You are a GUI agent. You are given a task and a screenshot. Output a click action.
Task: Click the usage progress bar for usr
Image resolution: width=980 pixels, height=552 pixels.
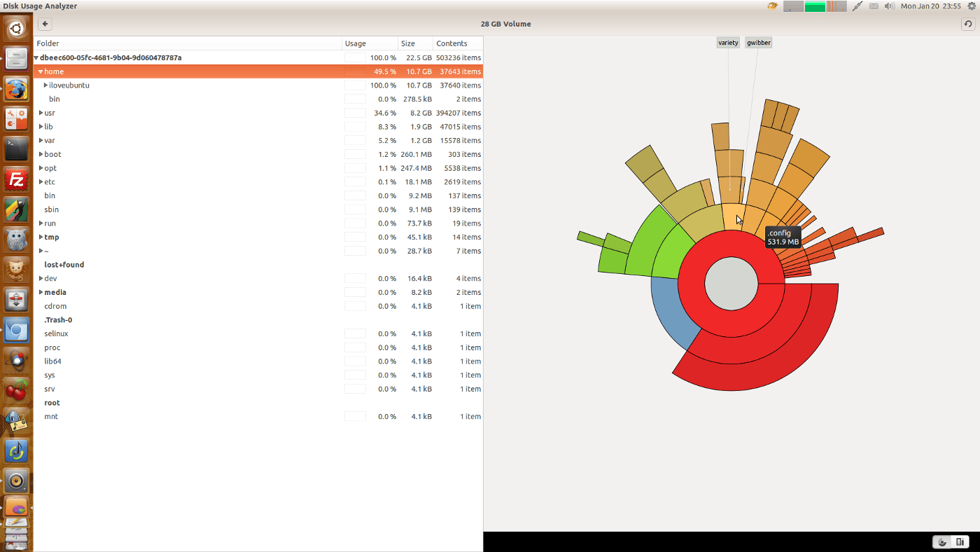(x=355, y=112)
